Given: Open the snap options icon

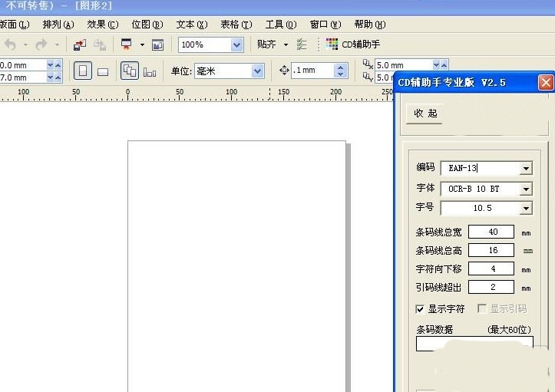Looking at the screenshot, I should [302, 45].
